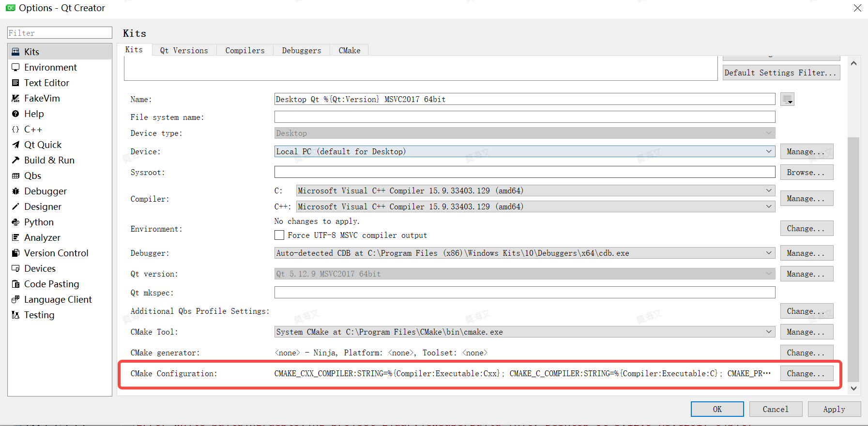
Task: Click the Filter search field
Action: pyautogui.click(x=60, y=33)
